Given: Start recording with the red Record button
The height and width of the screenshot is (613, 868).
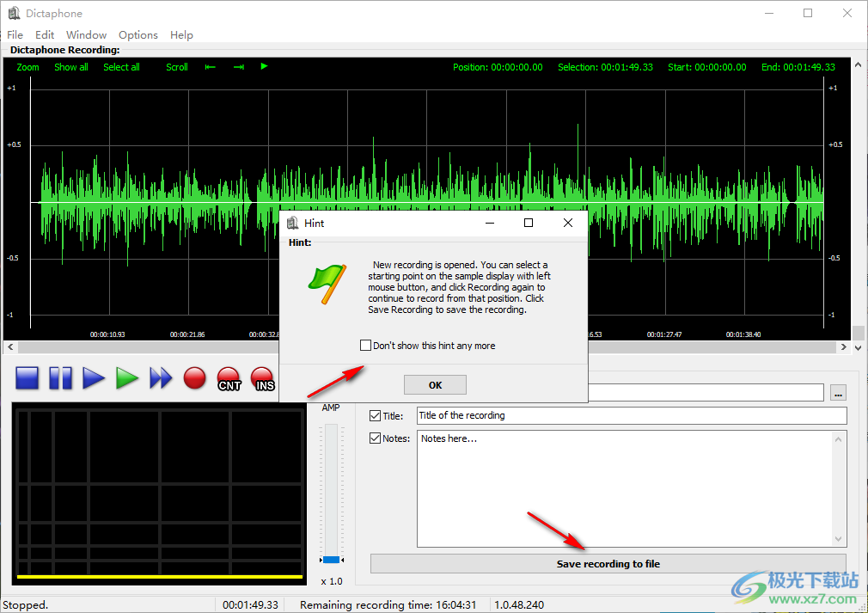Looking at the screenshot, I should [195, 377].
